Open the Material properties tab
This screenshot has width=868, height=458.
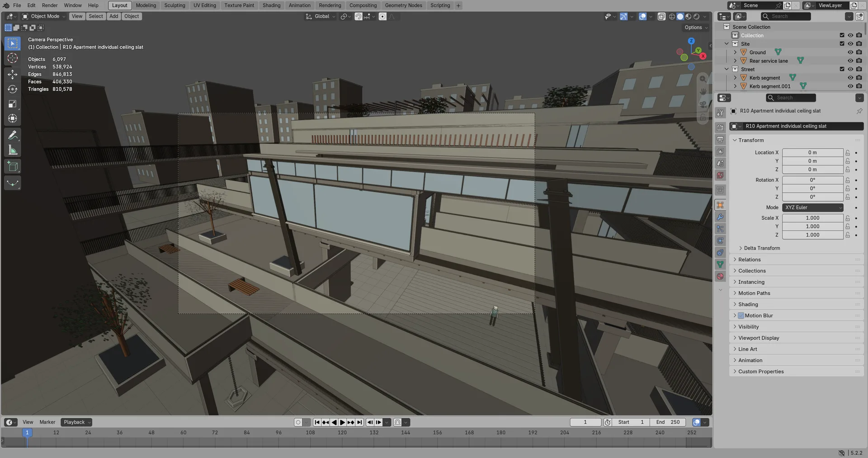(720, 276)
